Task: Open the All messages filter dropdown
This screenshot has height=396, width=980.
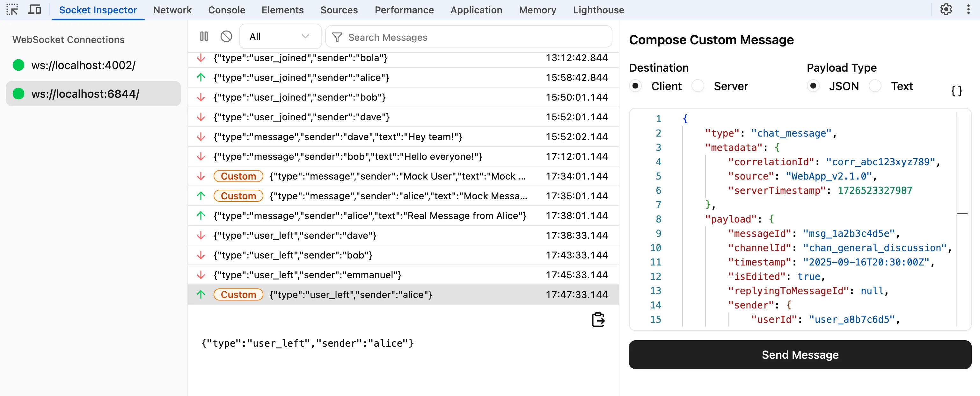Action: (280, 36)
